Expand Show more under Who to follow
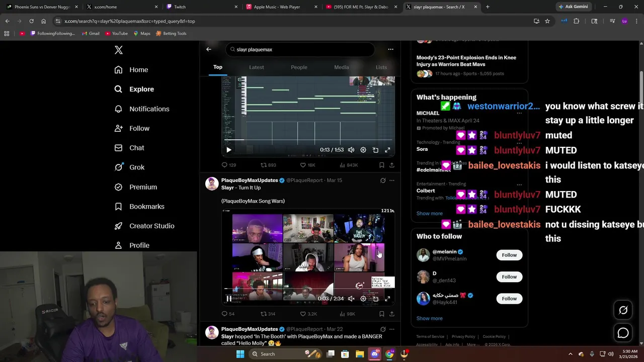This screenshot has width=644, height=362. pos(429,318)
